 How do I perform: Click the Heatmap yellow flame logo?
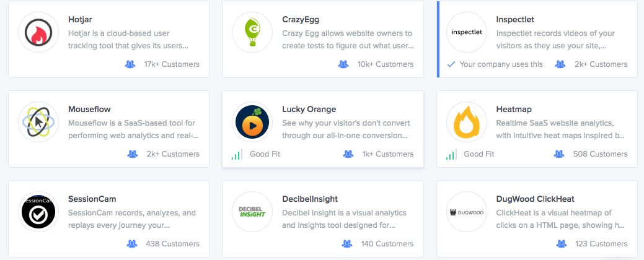pyautogui.click(x=467, y=122)
